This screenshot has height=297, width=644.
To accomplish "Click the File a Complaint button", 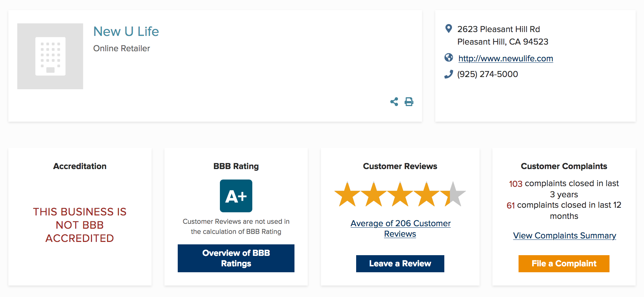I will [564, 264].
